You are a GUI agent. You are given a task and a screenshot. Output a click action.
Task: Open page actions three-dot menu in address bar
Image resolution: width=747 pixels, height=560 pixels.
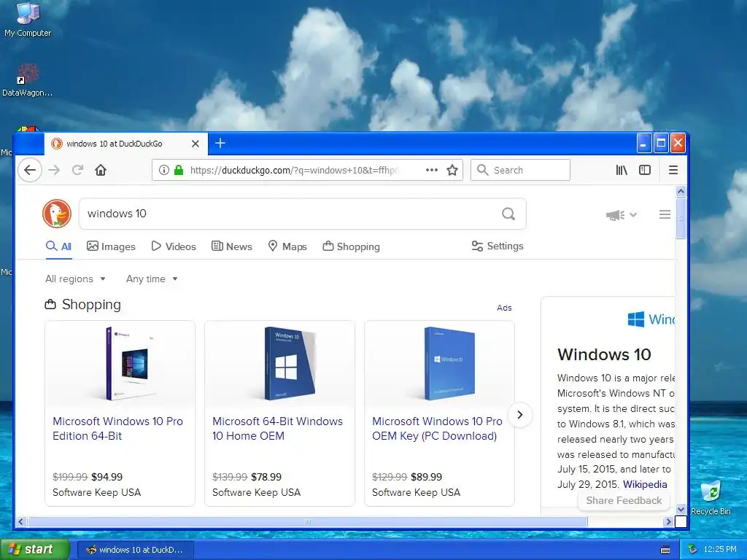(x=432, y=170)
